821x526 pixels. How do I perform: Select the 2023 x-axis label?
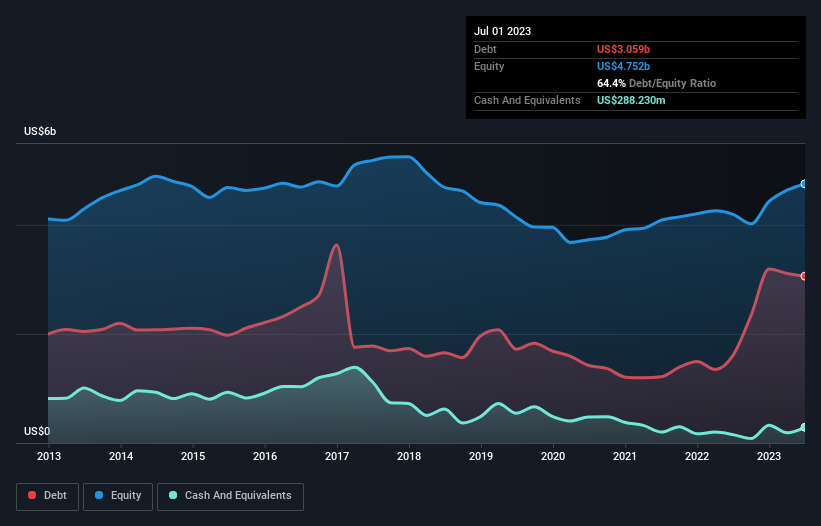click(769, 456)
